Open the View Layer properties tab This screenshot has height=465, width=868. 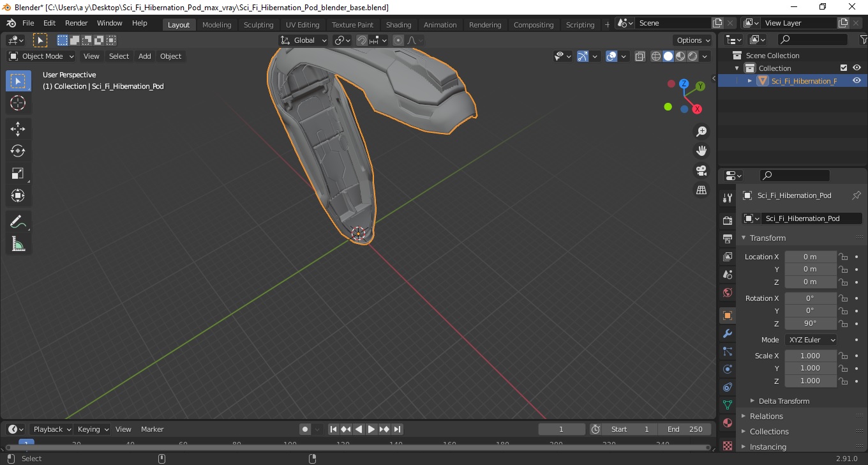(x=727, y=257)
